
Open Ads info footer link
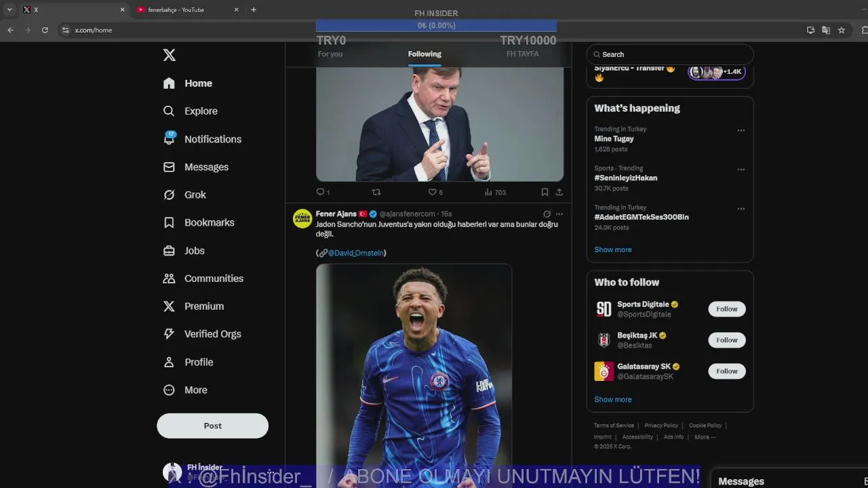[x=673, y=437]
